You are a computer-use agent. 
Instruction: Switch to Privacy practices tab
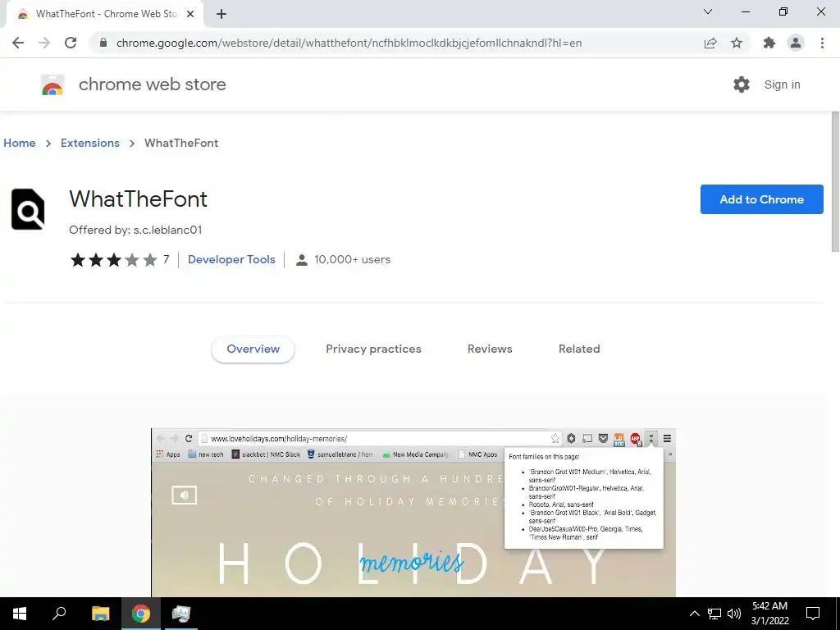(x=373, y=349)
